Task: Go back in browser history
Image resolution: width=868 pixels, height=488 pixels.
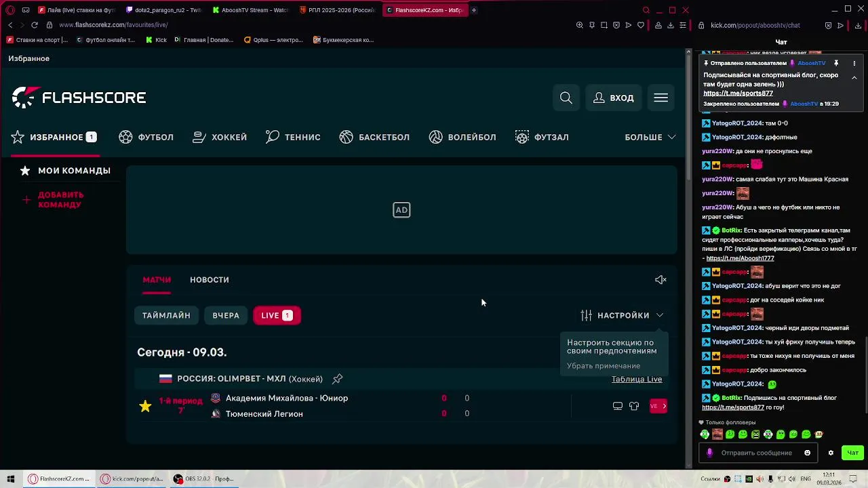Action: coord(10,25)
